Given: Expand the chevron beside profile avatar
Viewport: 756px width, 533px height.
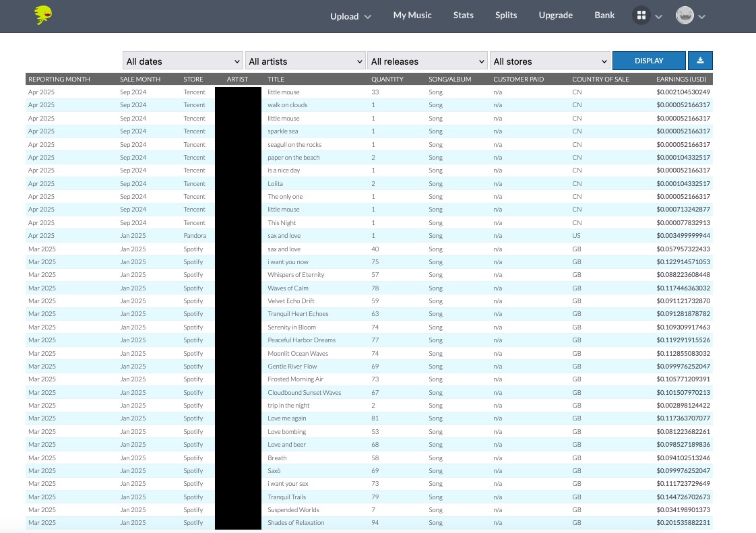Looking at the screenshot, I should (702, 17).
